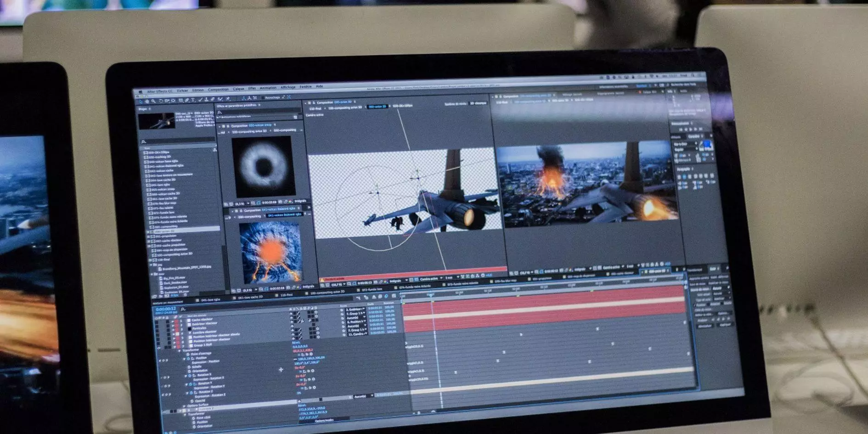868x434 pixels.
Task: Pick the Zoom magnifier tool
Action: [153, 101]
